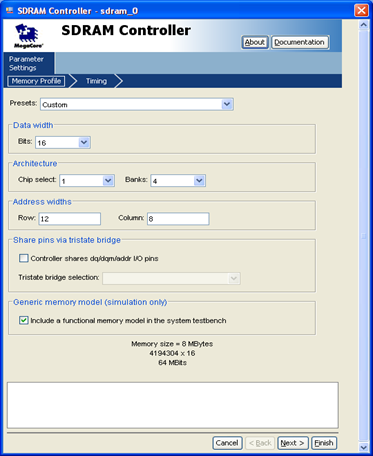Screen dimensions: 373x456
Task: Close the SDRAM Controller window
Action: [x=361, y=11]
